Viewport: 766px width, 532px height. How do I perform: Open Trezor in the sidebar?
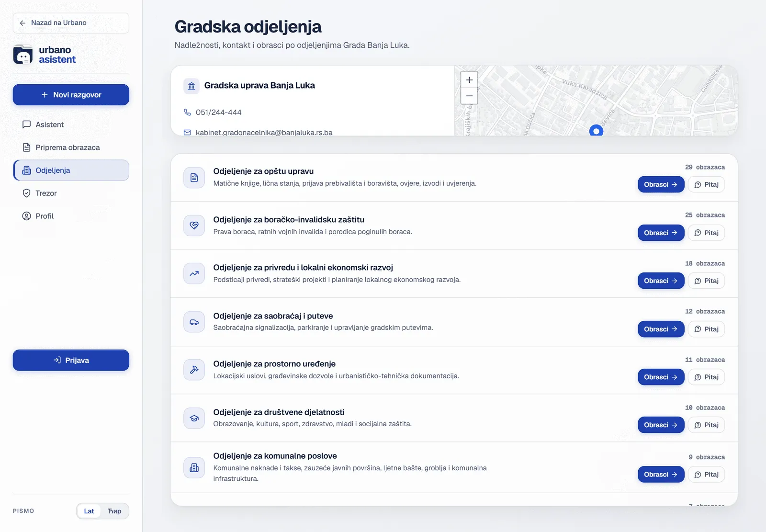tap(71, 193)
